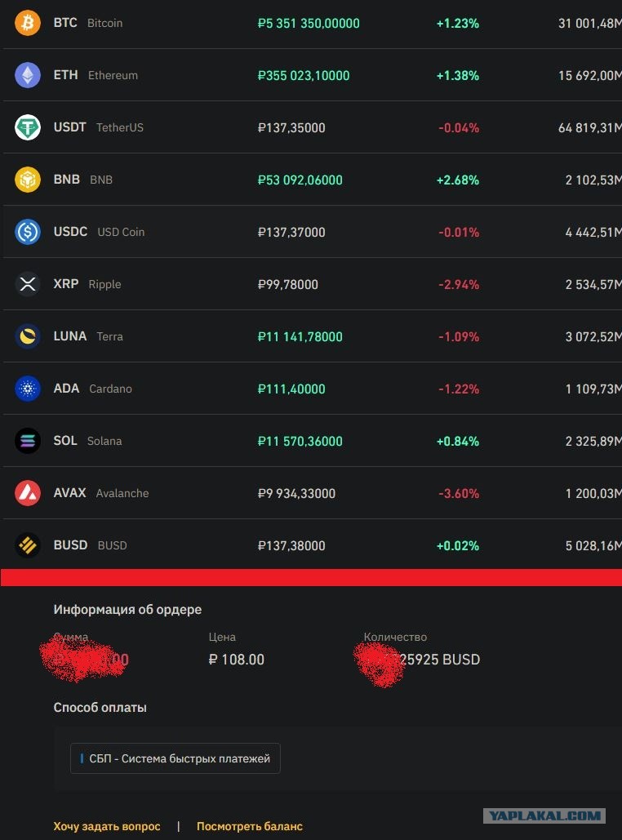Select the LUNA Terra icon

click(27, 336)
